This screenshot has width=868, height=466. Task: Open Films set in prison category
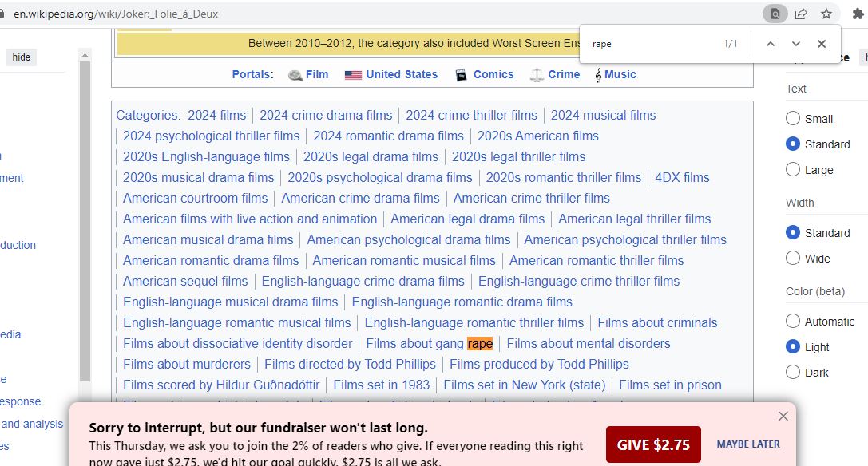[670, 385]
